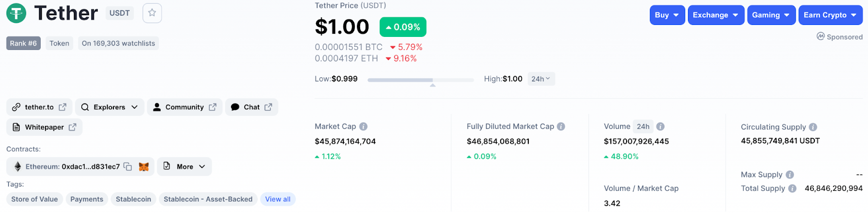The width and height of the screenshot is (868, 213).
Task: Change the 24h low/high range selector
Action: pyautogui.click(x=541, y=79)
